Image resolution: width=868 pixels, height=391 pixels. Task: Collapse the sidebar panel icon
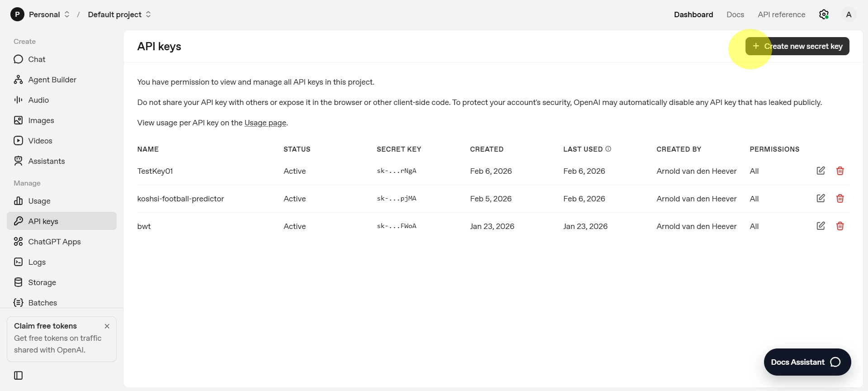(19, 376)
